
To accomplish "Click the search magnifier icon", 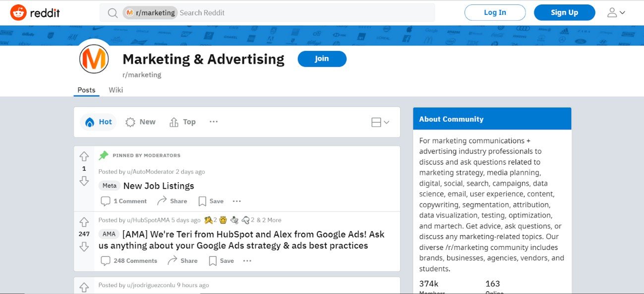I will (x=112, y=13).
